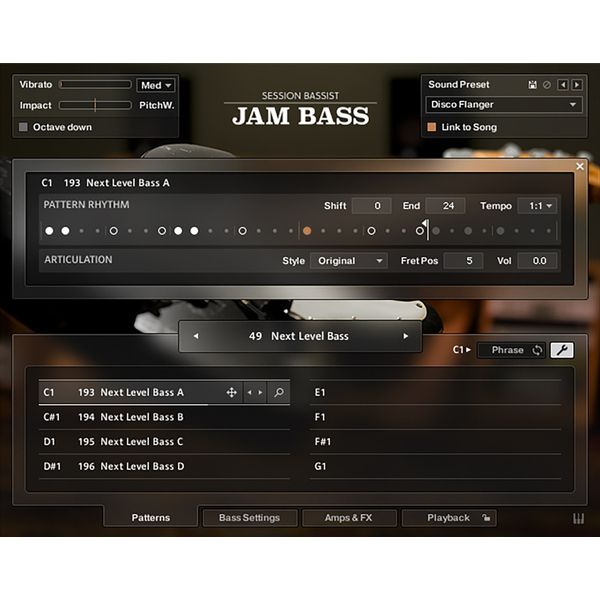Open Disco Flanger sound preset dropdown

pos(504,105)
